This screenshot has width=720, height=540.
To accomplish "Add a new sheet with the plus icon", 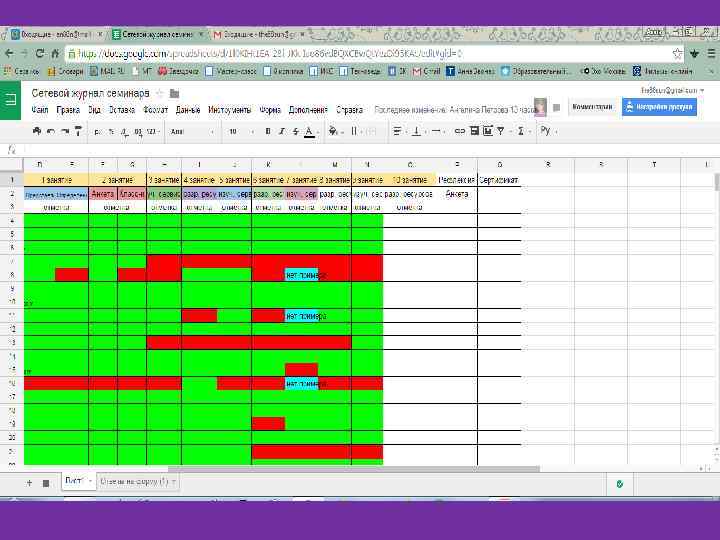I will pos(29,483).
